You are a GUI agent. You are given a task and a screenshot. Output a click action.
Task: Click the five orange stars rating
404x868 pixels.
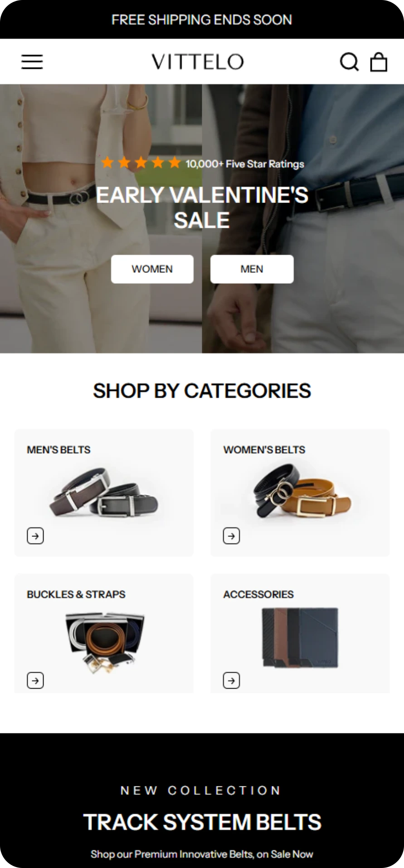[141, 163]
